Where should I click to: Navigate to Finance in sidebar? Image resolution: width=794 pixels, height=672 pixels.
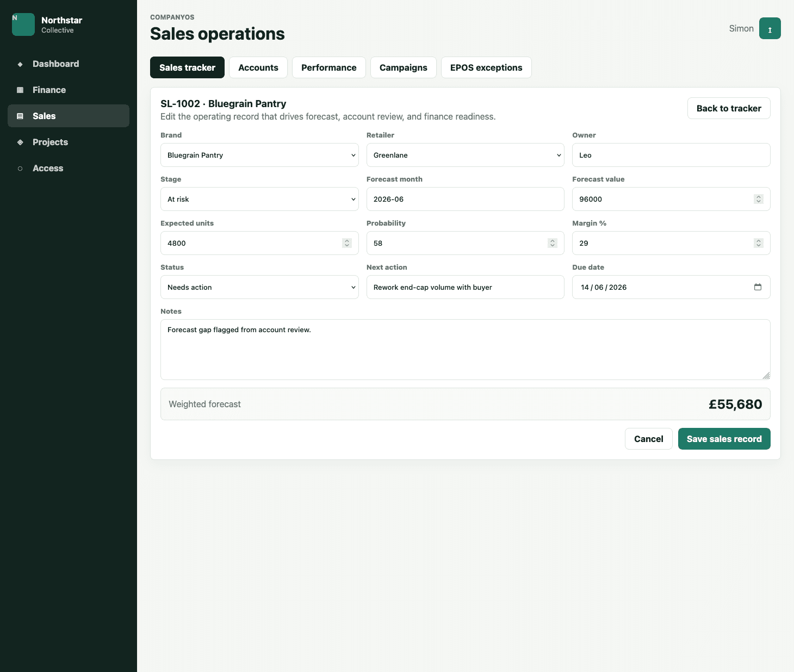(x=69, y=90)
